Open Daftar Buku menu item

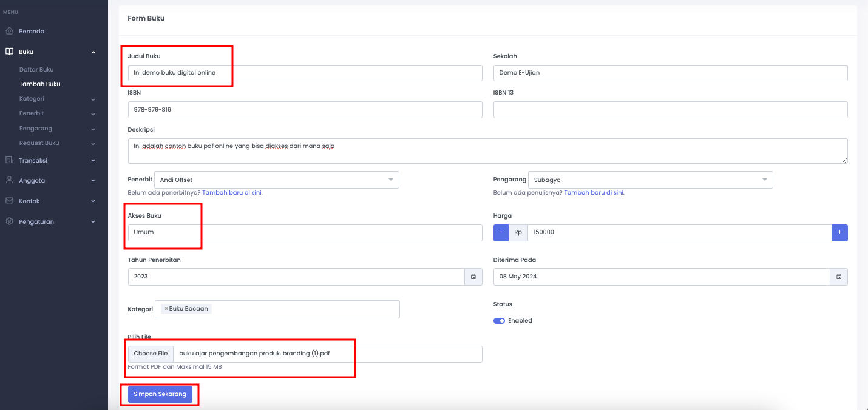point(36,69)
